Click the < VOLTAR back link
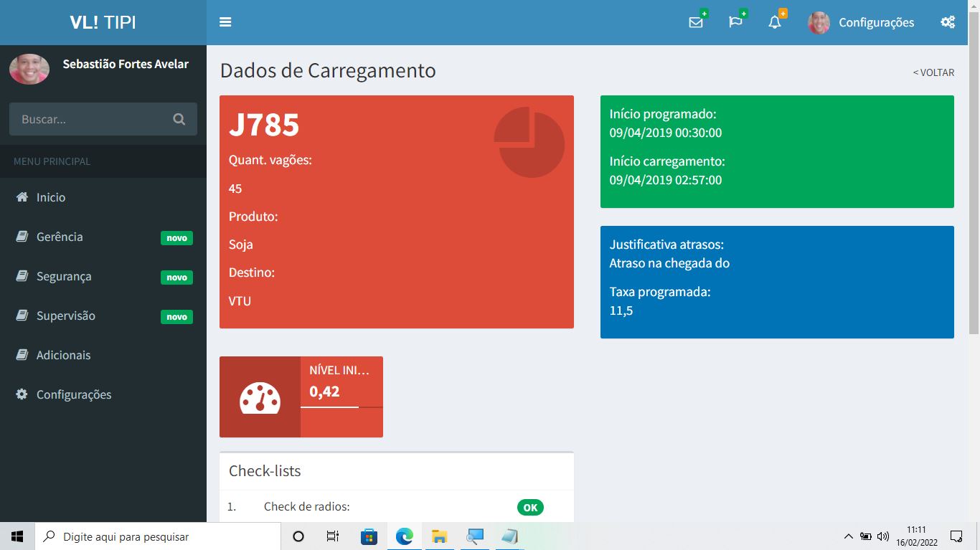This screenshot has height=550, width=980. [x=933, y=72]
